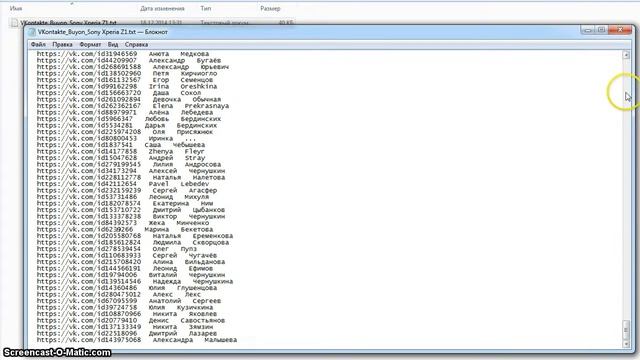Click the name Саша Чебышева
This screenshot has height=360, width=640.
pyautogui.click(x=175, y=145)
